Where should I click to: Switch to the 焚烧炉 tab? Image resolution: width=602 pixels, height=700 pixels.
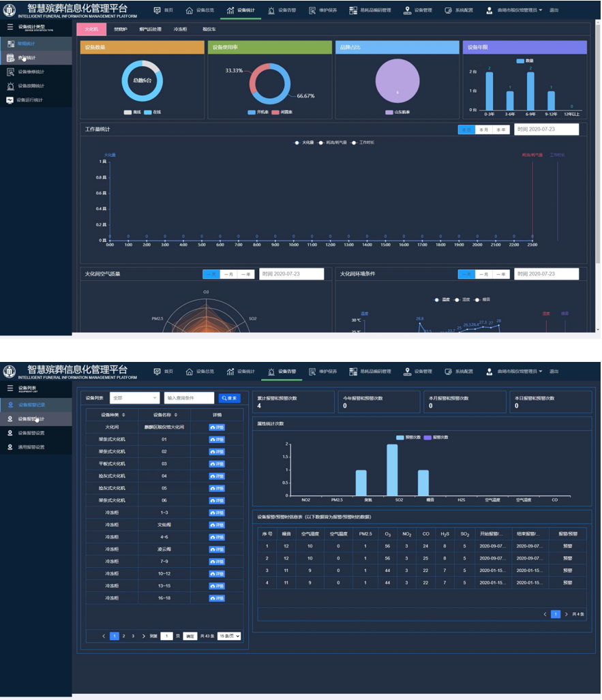pos(120,30)
